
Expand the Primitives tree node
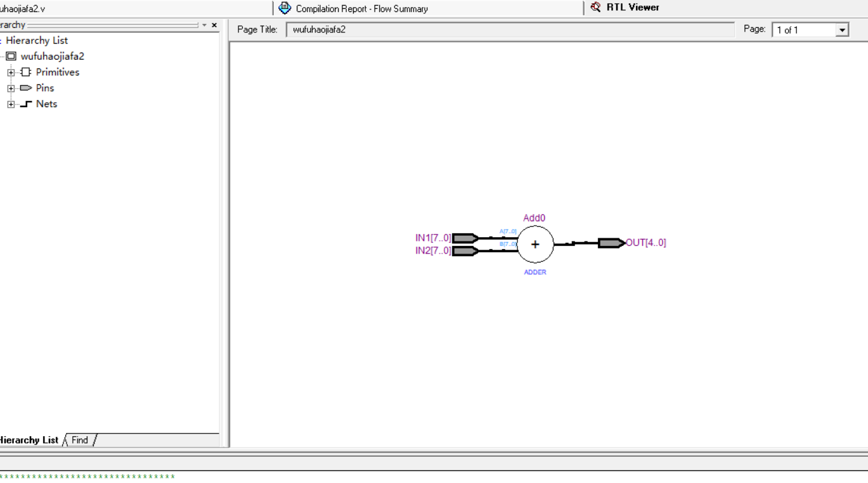coord(11,72)
